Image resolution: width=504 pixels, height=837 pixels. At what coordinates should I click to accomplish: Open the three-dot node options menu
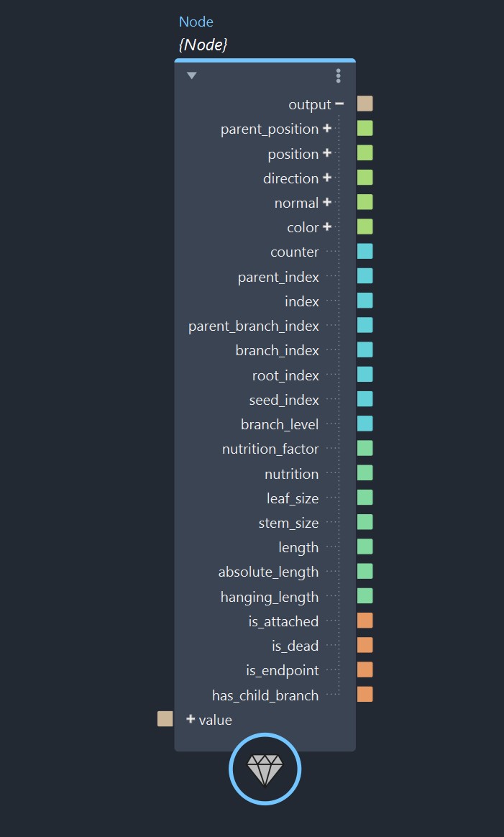point(338,76)
